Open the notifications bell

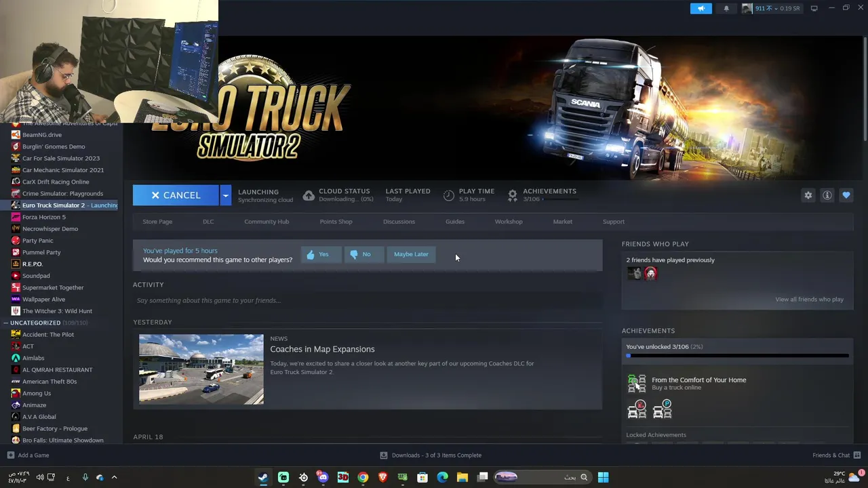[x=726, y=9]
